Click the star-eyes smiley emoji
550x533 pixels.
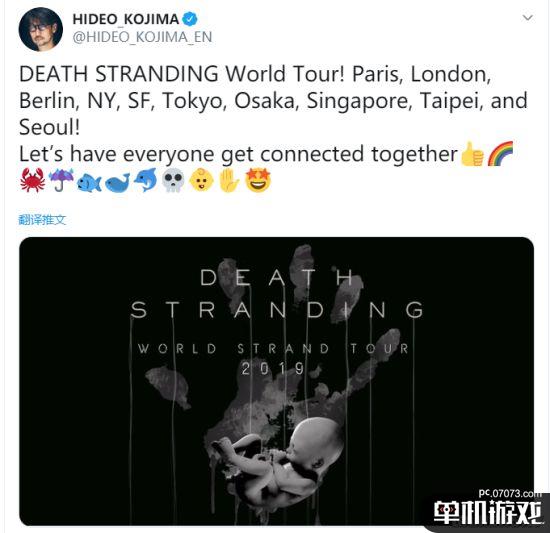[258, 180]
